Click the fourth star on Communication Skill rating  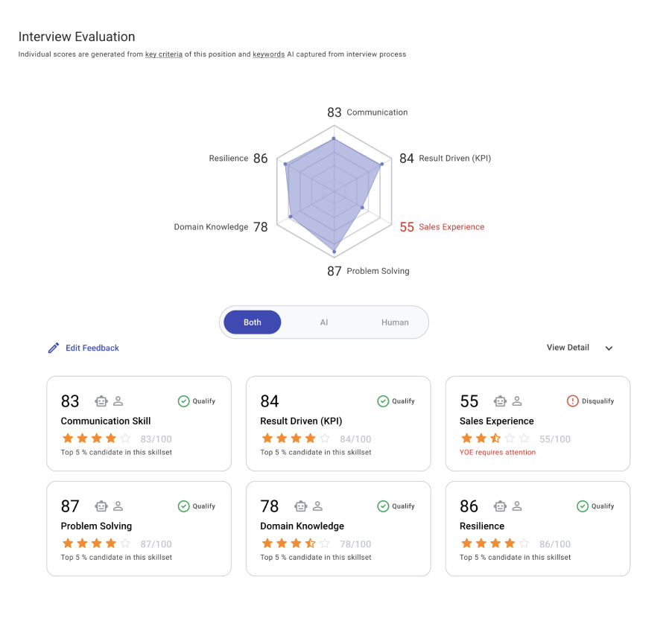pyautogui.click(x=111, y=438)
